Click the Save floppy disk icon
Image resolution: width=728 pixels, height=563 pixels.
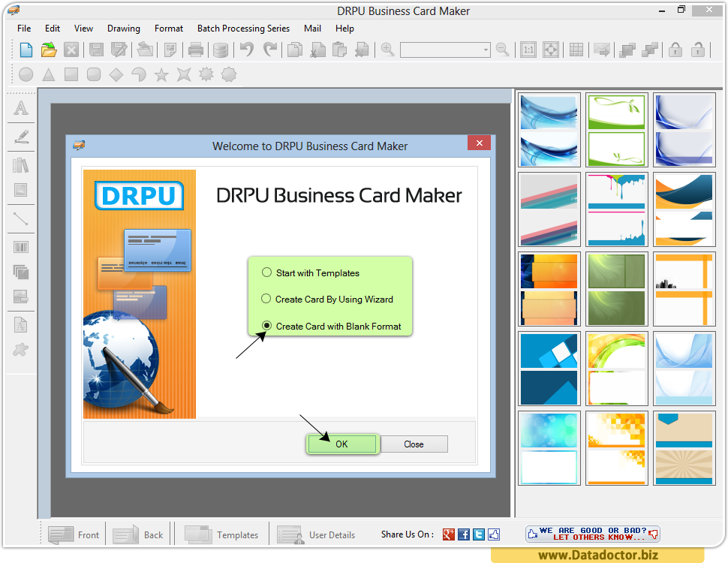[97, 50]
